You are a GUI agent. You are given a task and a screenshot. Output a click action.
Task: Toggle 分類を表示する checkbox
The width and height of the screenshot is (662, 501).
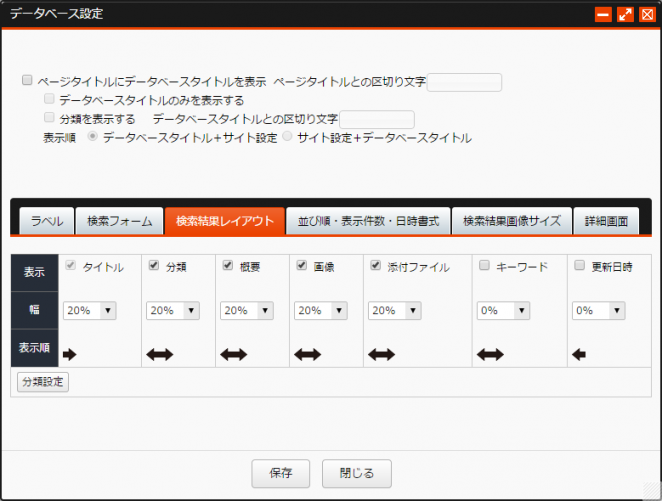(x=49, y=117)
